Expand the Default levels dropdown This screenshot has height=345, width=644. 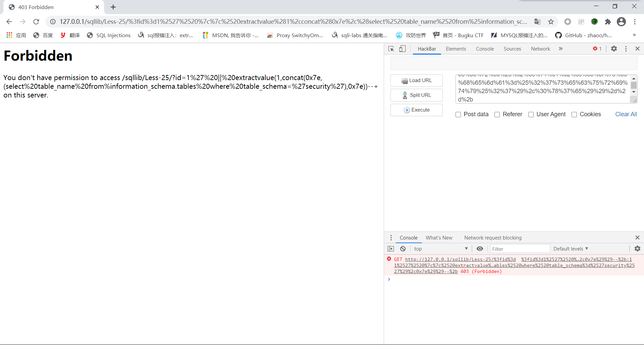pyautogui.click(x=571, y=249)
